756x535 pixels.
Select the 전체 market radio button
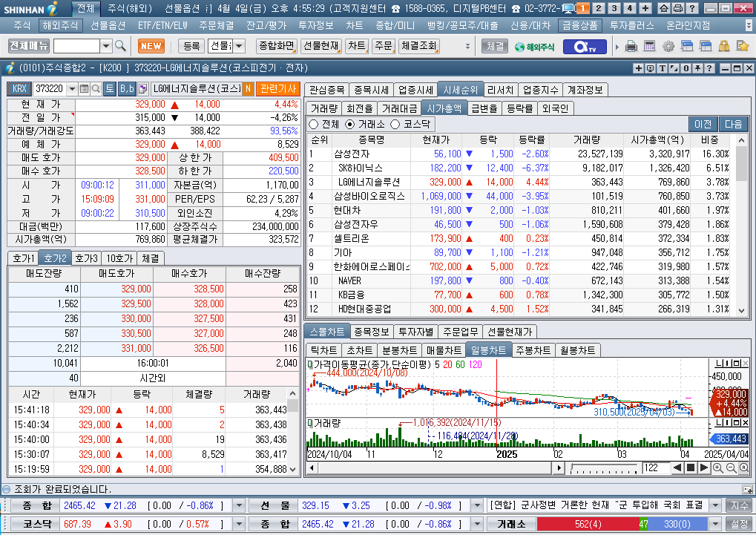tap(313, 125)
